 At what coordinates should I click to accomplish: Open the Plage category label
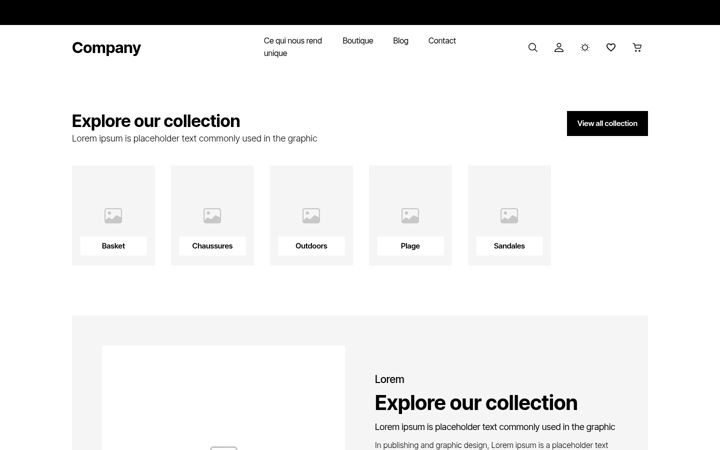click(x=410, y=246)
